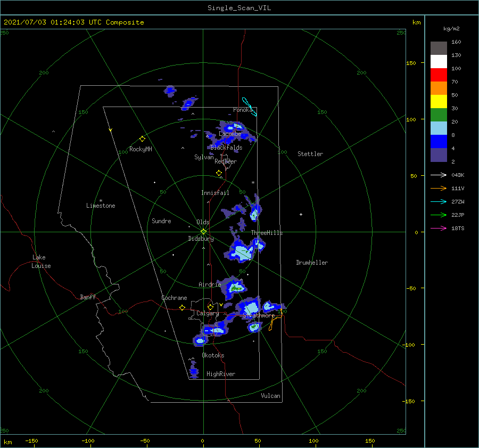Select the purple 2-4 legend swatch
Viewport: 479px width, 448px height.
pos(439,155)
